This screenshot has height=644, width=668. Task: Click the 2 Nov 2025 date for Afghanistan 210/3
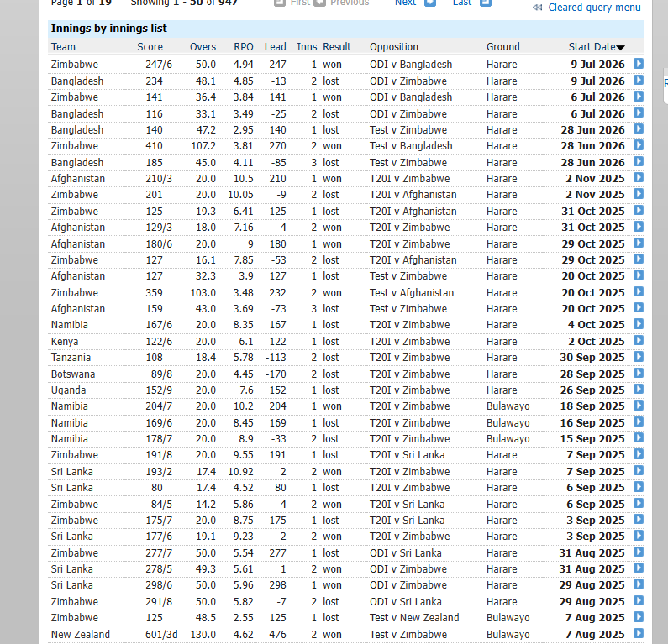(595, 178)
